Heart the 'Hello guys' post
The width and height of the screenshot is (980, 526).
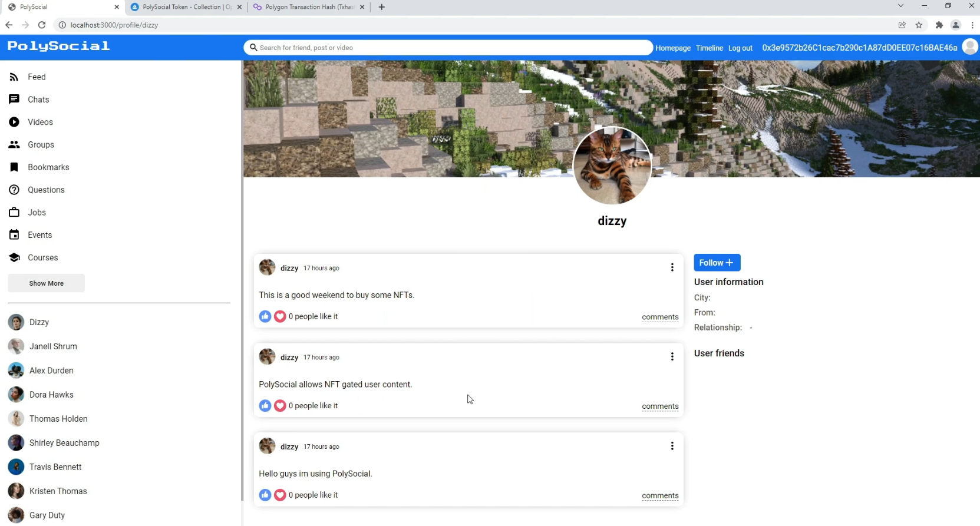pos(280,495)
